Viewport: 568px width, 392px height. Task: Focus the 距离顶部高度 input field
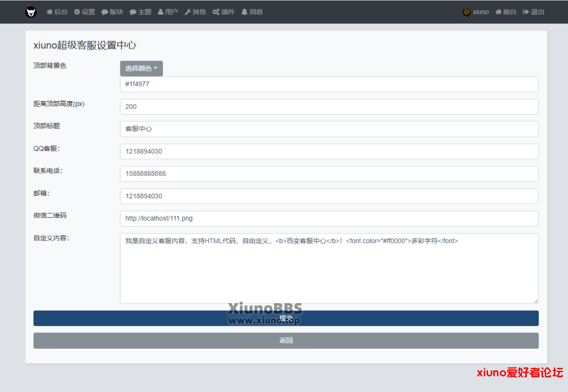[x=329, y=107]
